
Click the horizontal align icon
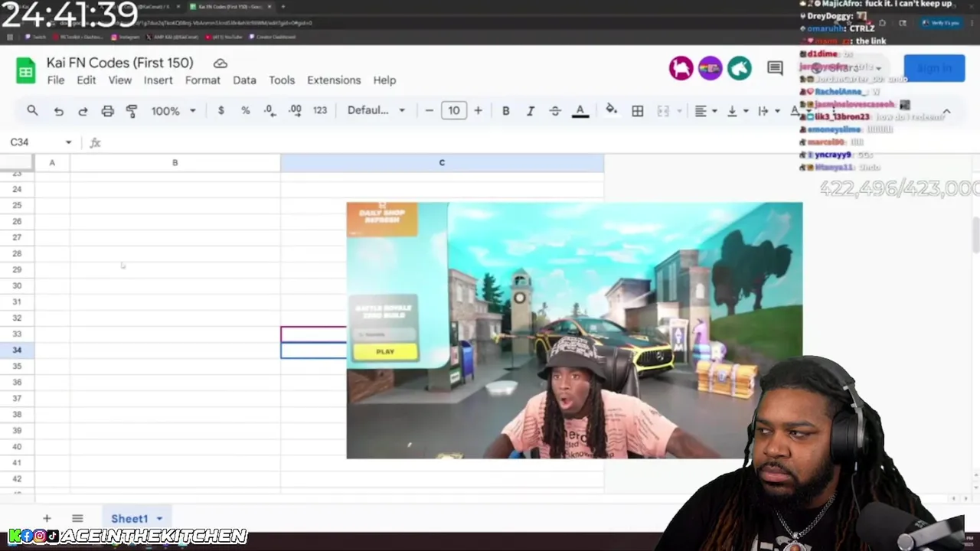point(700,111)
